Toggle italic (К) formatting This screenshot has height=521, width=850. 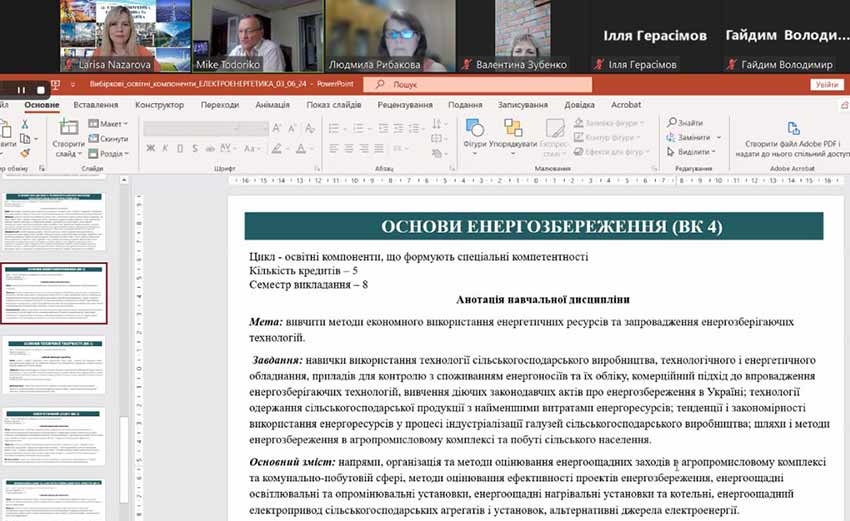pos(165,150)
